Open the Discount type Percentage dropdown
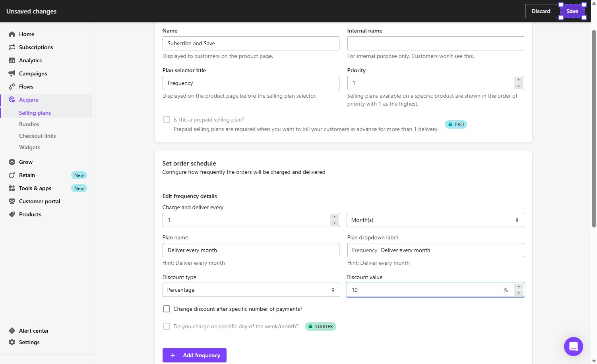Screen dimensions: 597x364 (251, 290)
